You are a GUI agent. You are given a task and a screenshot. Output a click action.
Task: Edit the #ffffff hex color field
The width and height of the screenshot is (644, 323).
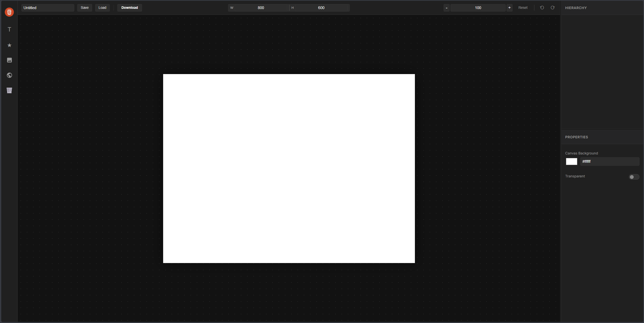[x=610, y=161]
